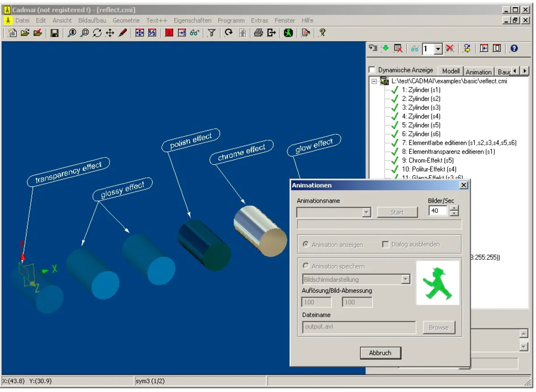The height and width of the screenshot is (392, 536).
Task: Open the Geometrie menu
Action: pos(126,21)
